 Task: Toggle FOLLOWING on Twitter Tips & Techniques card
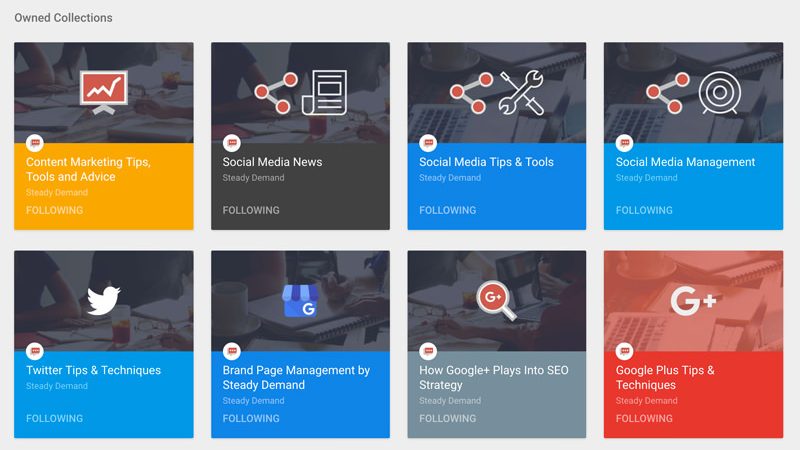55,418
